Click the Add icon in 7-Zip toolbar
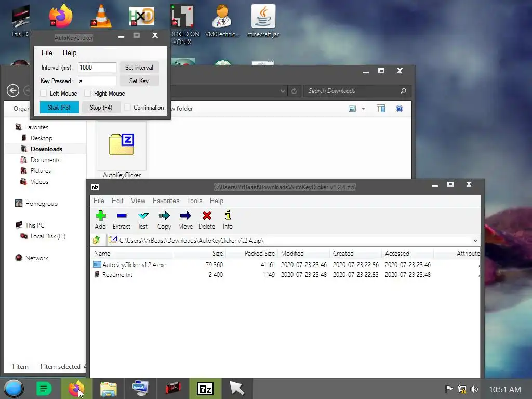532x399 pixels. (x=100, y=216)
